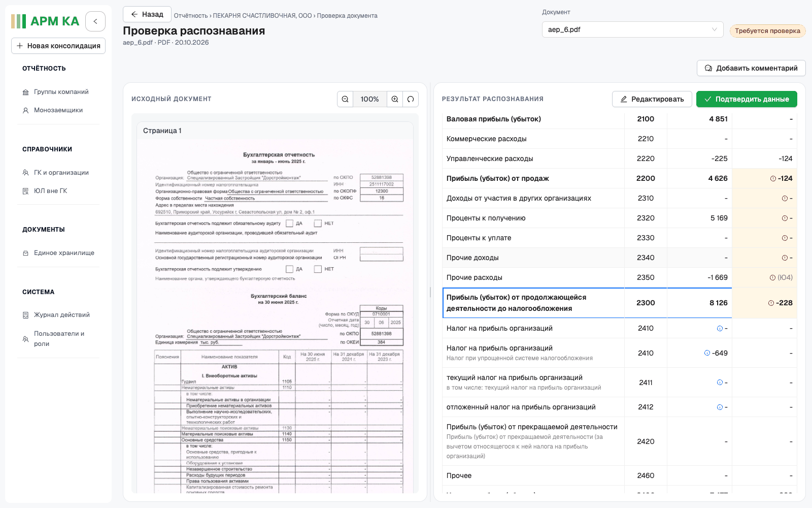Click warning icon in row 2200

(773, 178)
